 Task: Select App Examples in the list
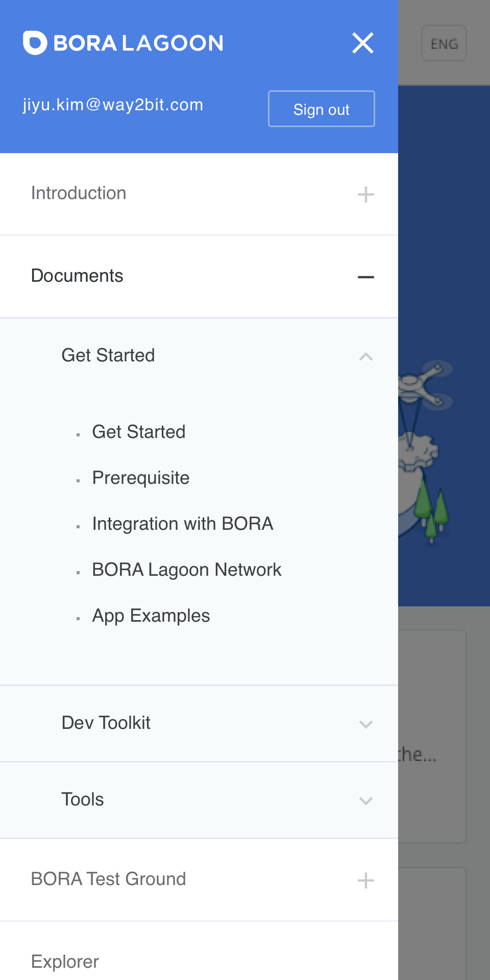[x=151, y=616]
